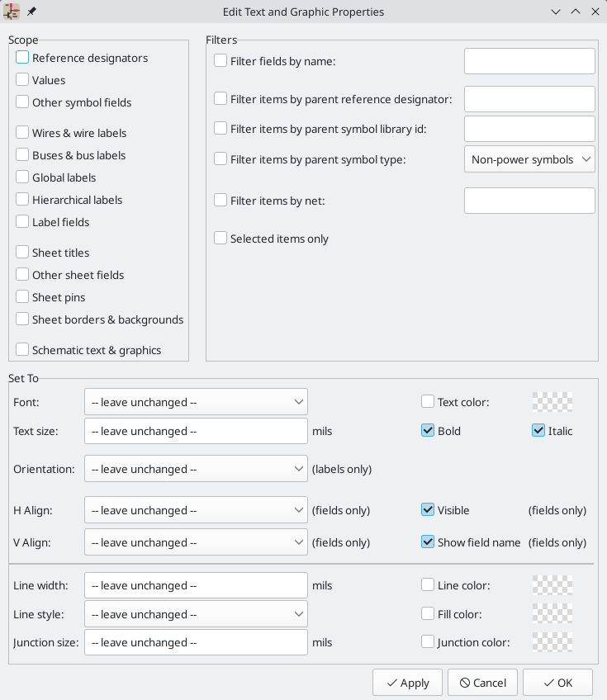Open the Orientation dropdown for labels
Viewport: 607px width, 700px height.
[196, 468]
